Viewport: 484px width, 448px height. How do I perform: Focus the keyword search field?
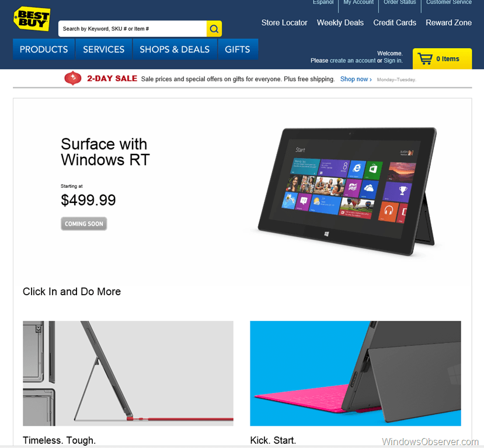tap(133, 29)
